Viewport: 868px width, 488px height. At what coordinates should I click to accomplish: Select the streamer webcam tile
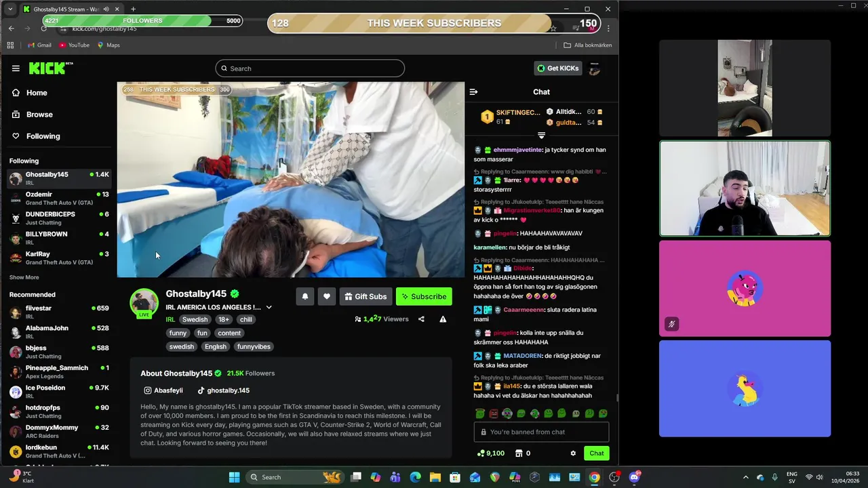745,188
